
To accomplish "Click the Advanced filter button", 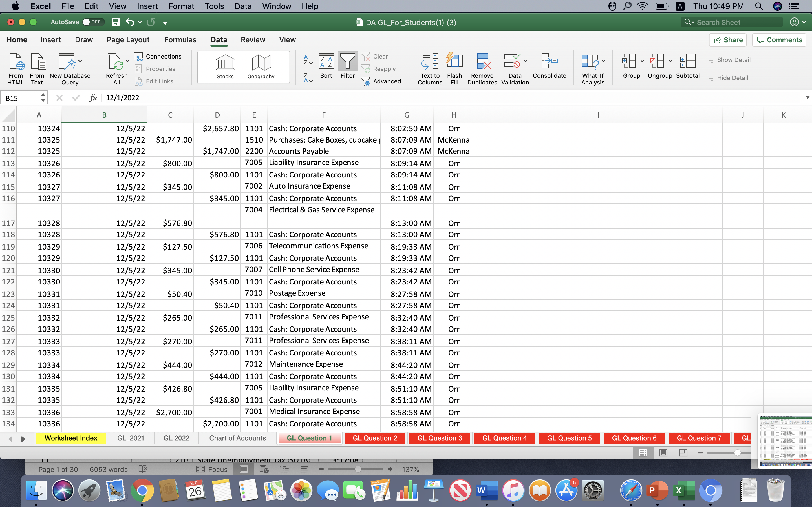I will (x=381, y=81).
